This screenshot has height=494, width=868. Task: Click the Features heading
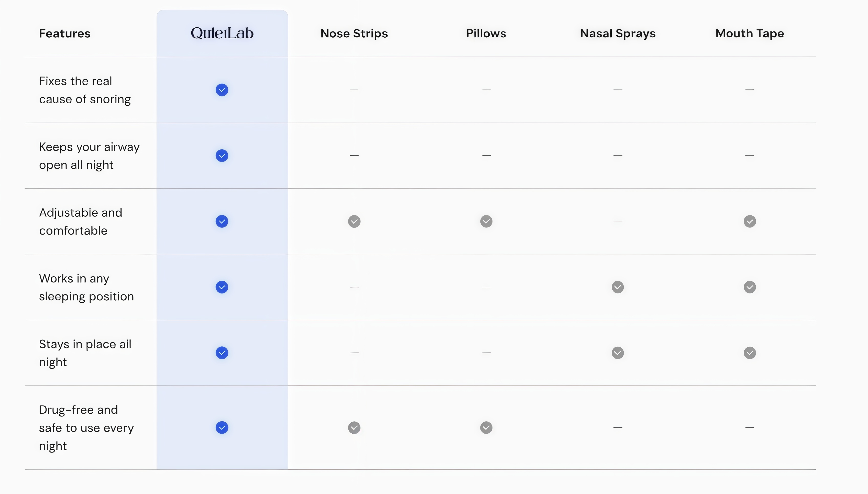[x=65, y=33]
